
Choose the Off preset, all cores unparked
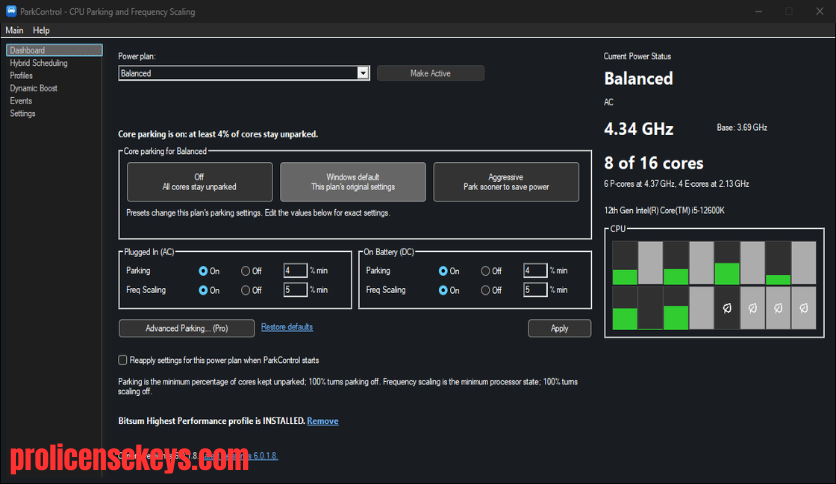point(199,182)
